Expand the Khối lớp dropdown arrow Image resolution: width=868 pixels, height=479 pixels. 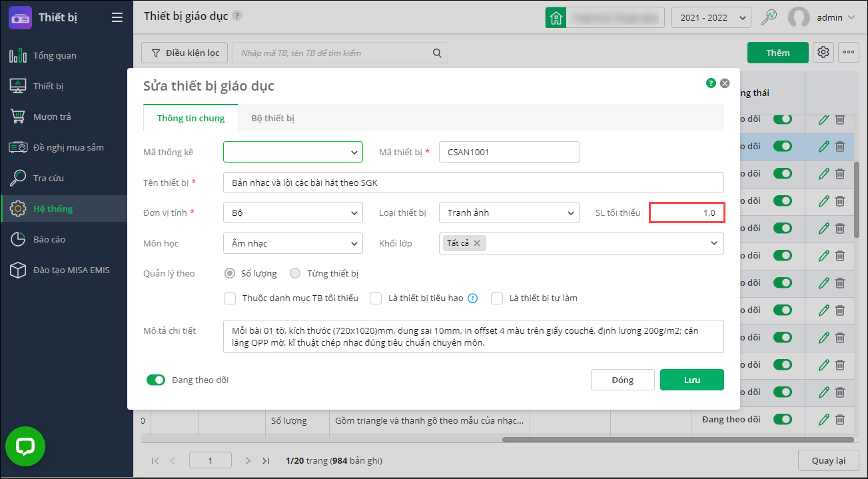(x=714, y=244)
